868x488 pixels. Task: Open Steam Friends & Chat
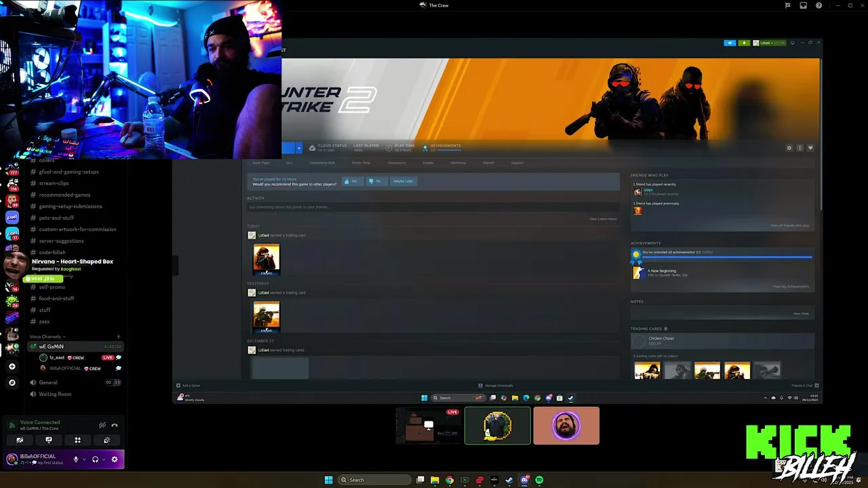[x=805, y=386]
